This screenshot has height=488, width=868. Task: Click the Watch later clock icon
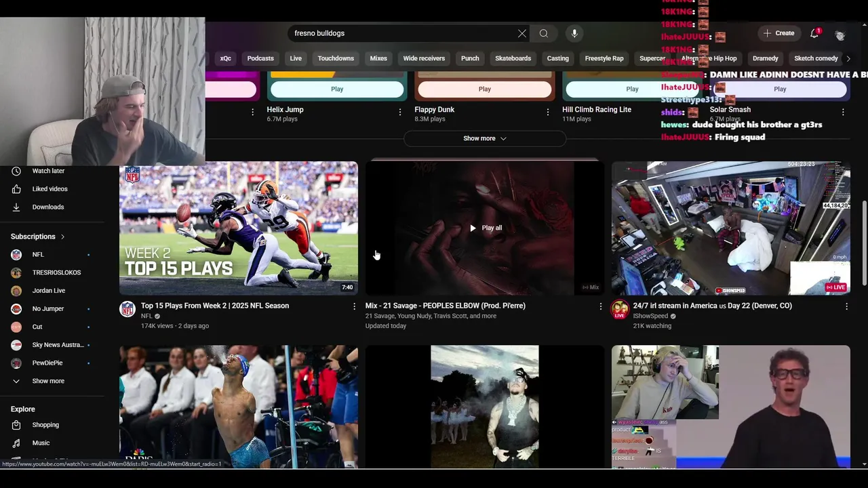point(16,171)
